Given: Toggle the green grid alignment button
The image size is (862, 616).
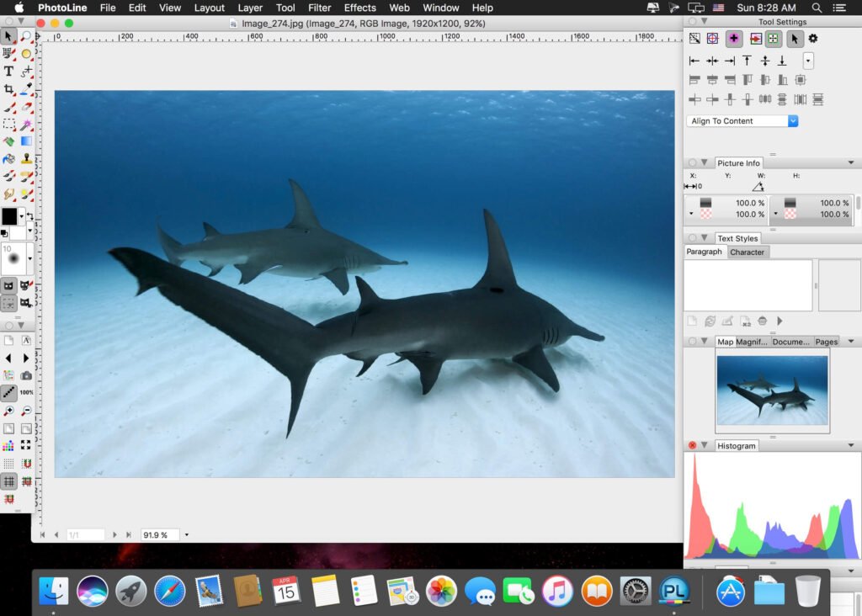Looking at the screenshot, I should [x=774, y=39].
